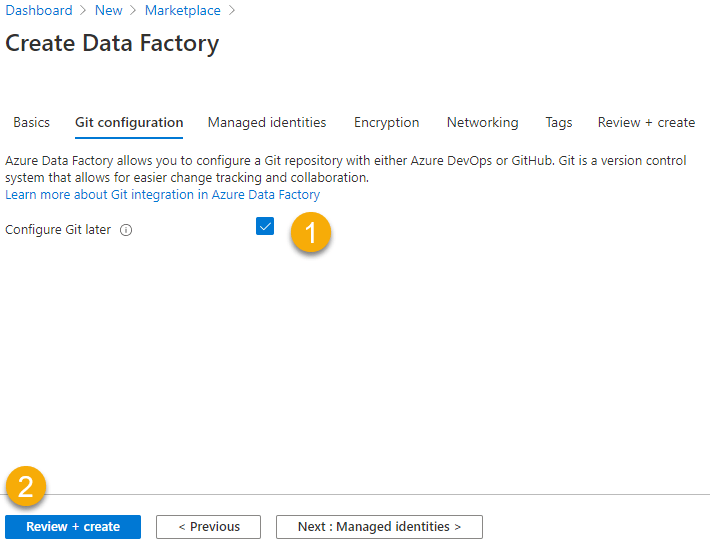Screen dimensions: 710x547
Task: Navigate to Dashboard in the breadcrumb
Action: (39, 11)
